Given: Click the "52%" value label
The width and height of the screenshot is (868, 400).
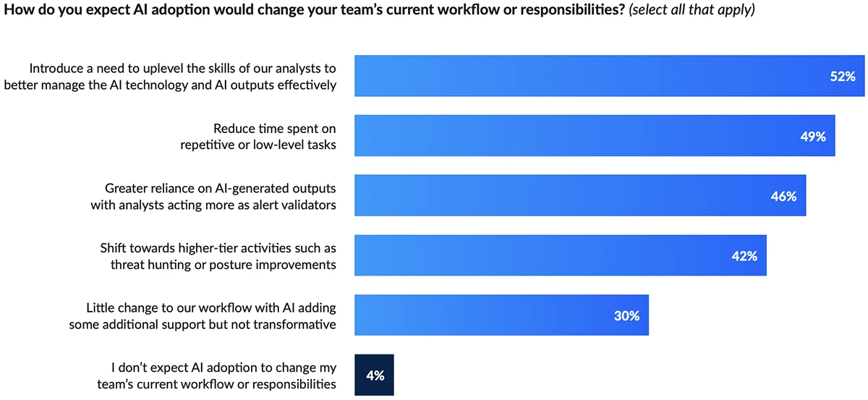Looking at the screenshot, I should pyautogui.click(x=843, y=76).
